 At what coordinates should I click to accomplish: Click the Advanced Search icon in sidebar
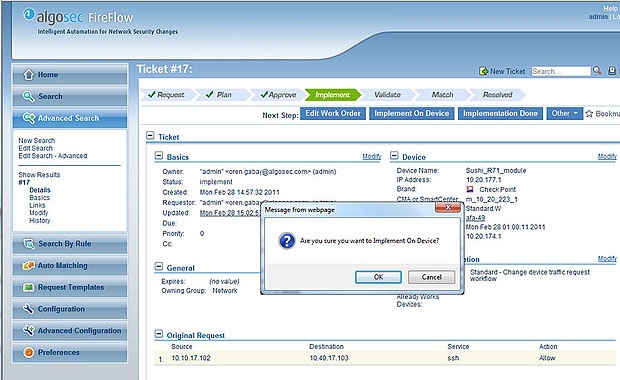tap(29, 118)
